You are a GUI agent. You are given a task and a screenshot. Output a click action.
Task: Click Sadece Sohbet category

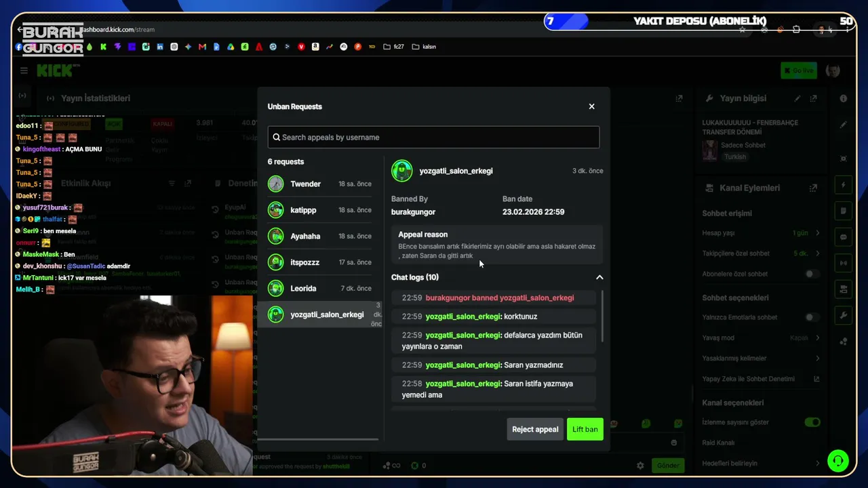745,145
